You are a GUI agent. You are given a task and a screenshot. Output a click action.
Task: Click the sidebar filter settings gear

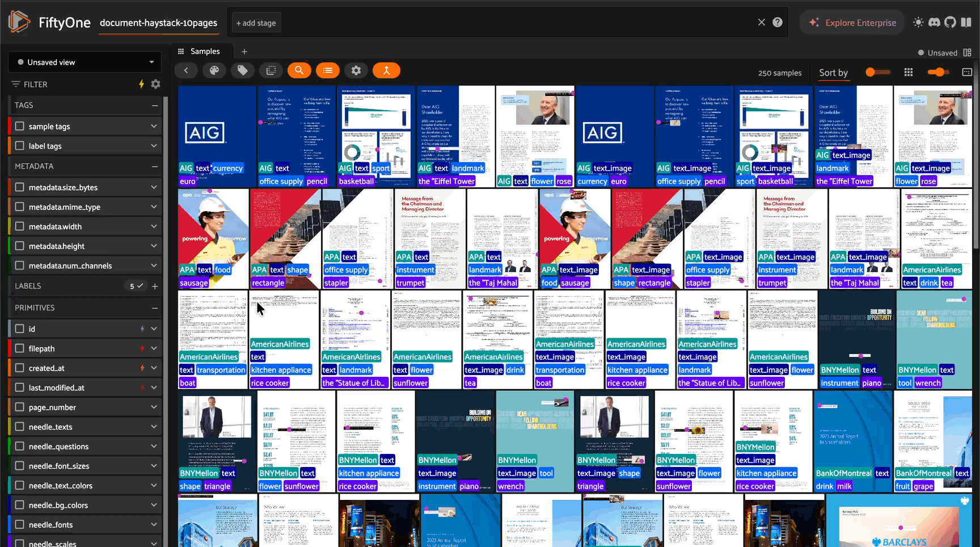tap(156, 84)
